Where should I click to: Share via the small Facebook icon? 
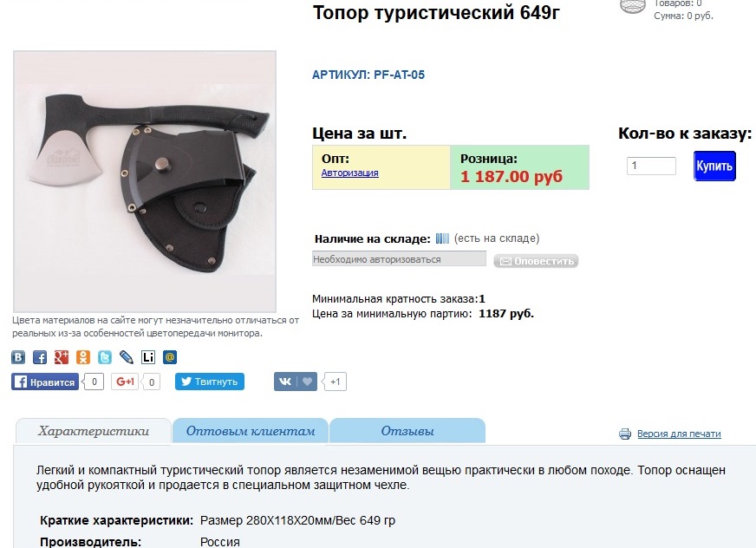coord(40,357)
